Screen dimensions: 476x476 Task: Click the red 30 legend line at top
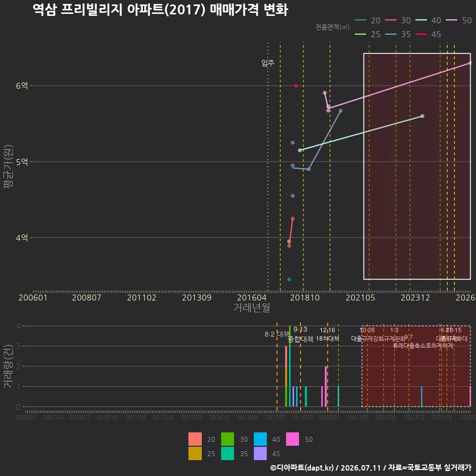391,20
